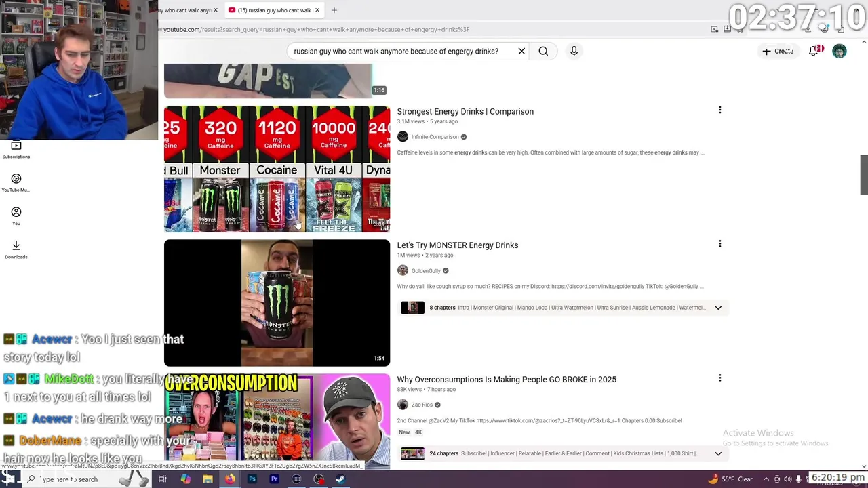Image resolution: width=868 pixels, height=488 pixels.
Task: Open the Copilot taskbar icon
Action: click(x=185, y=479)
